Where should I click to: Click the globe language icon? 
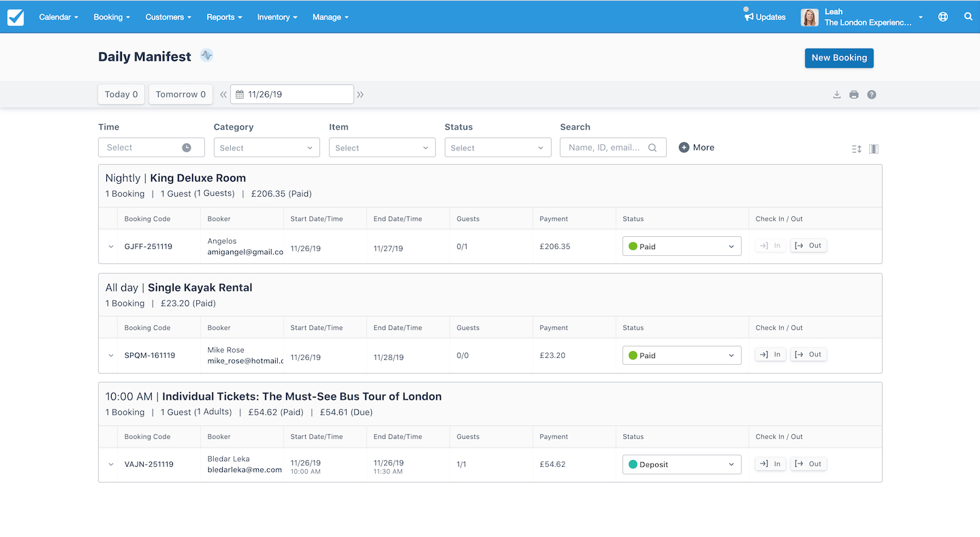coord(943,17)
